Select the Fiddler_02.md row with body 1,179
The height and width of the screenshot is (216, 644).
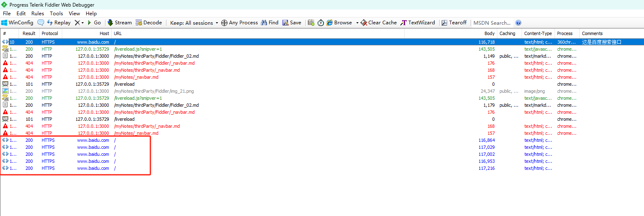[x=322, y=105]
